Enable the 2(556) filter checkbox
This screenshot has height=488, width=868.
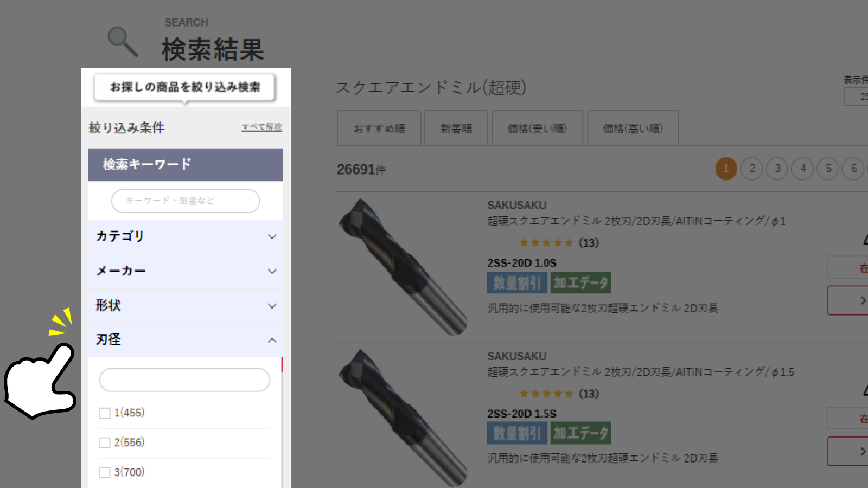(x=105, y=442)
